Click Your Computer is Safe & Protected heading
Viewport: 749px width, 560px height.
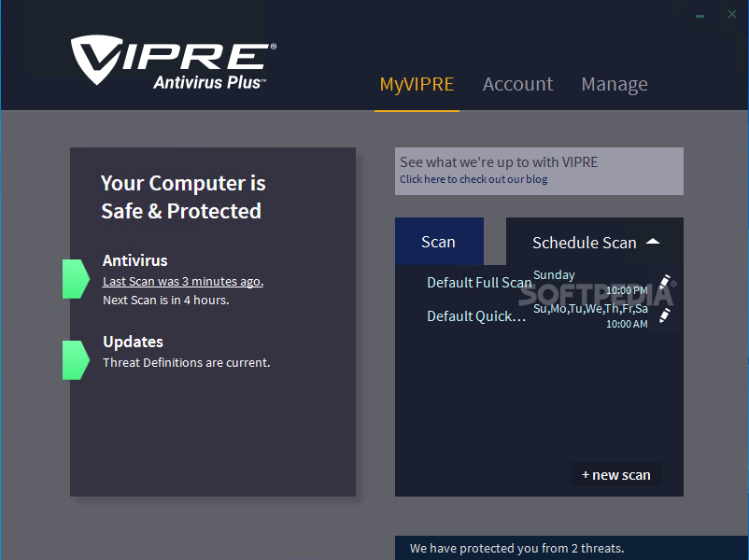183,197
